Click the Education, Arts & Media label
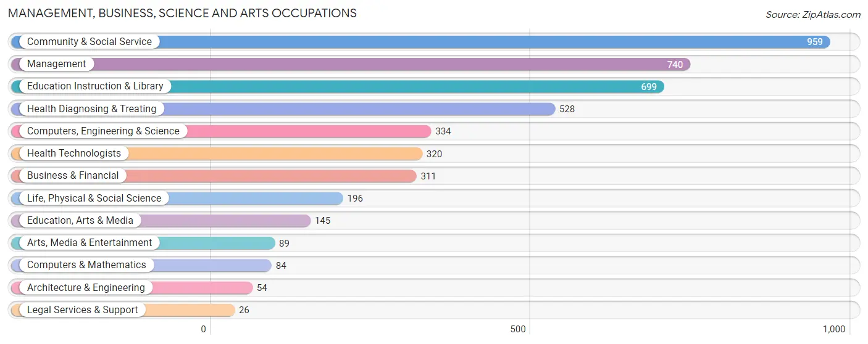This screenshot has height=344, width=868. click(x=80, y=221)
